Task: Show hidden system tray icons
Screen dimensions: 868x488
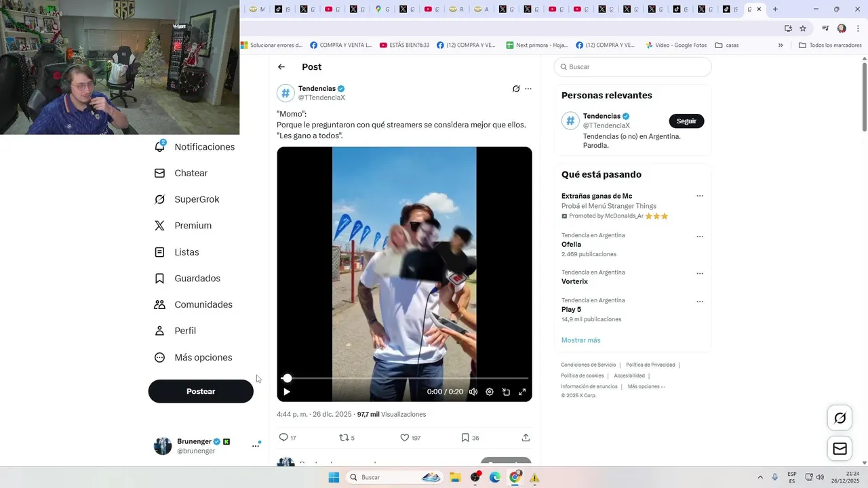Action: coord(759,477)
